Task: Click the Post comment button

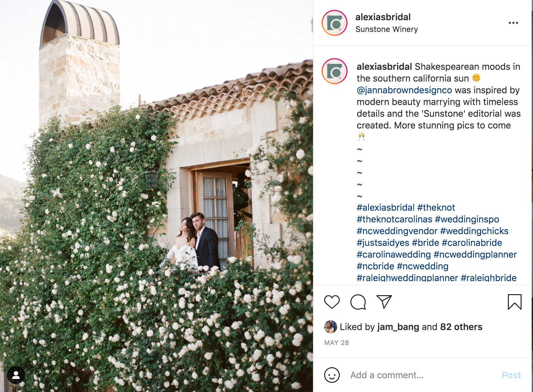Action: click(511, 375)
